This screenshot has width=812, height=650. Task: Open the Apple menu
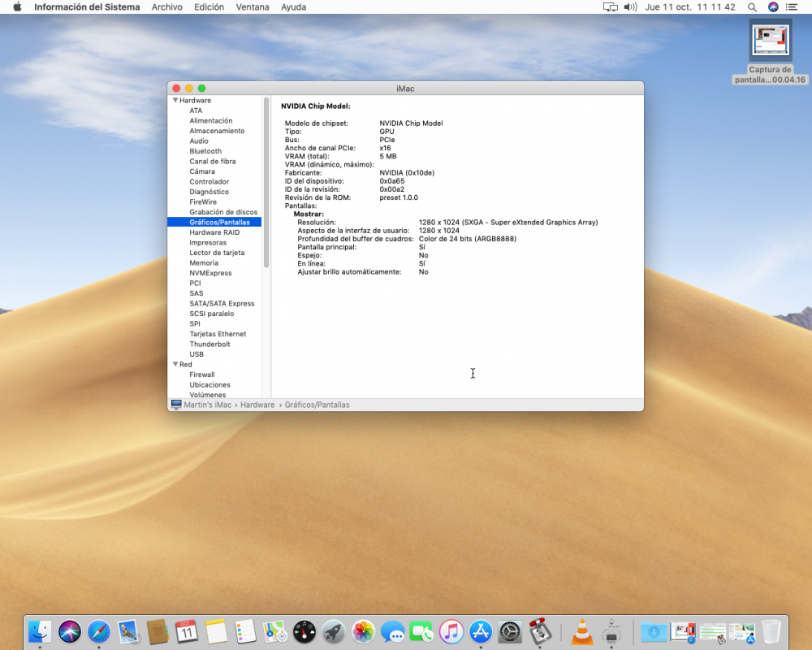(x=17, y=7)
